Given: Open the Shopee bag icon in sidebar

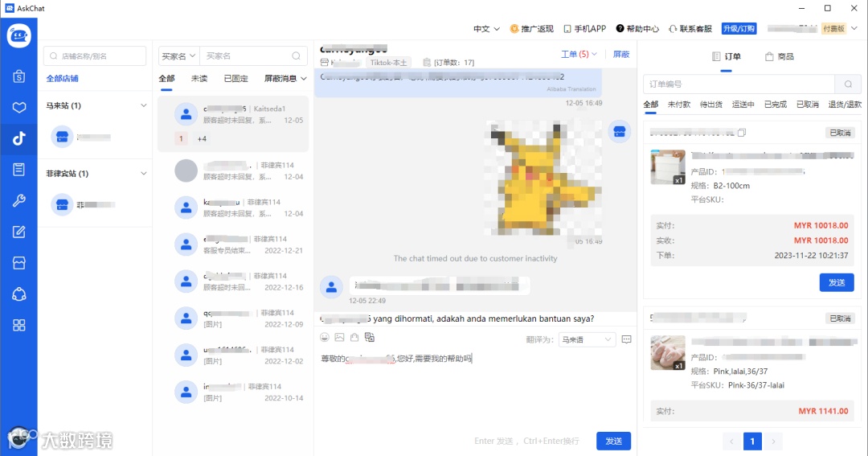Looking at the screenshot, I should 18,76.
